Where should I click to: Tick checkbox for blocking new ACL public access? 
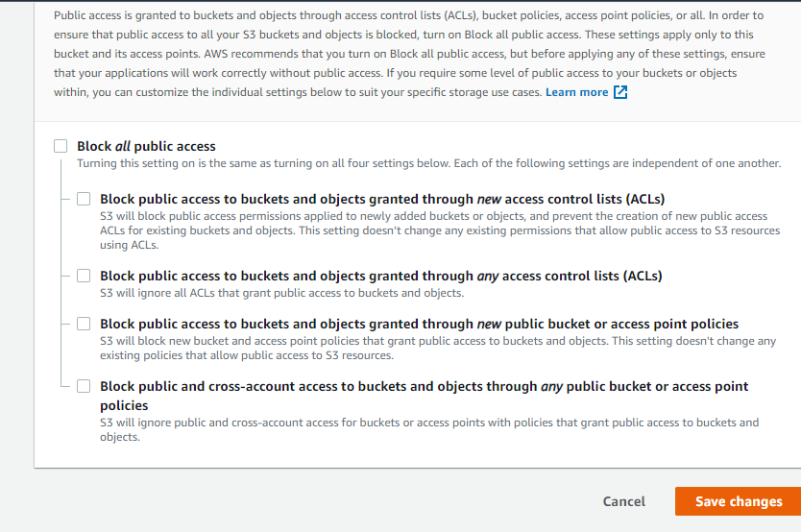(x=84, y=199)
